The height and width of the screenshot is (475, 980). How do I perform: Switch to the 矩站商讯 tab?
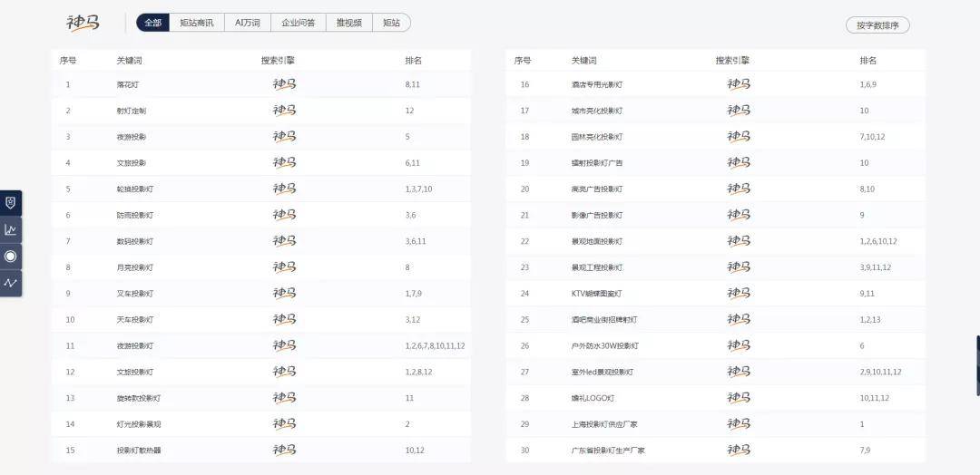point(197,23)
